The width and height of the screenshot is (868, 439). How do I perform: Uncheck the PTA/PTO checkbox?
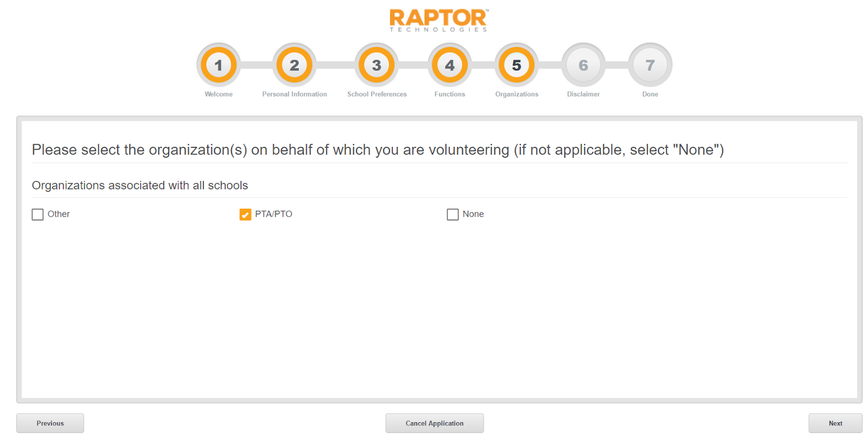(245, 215)
